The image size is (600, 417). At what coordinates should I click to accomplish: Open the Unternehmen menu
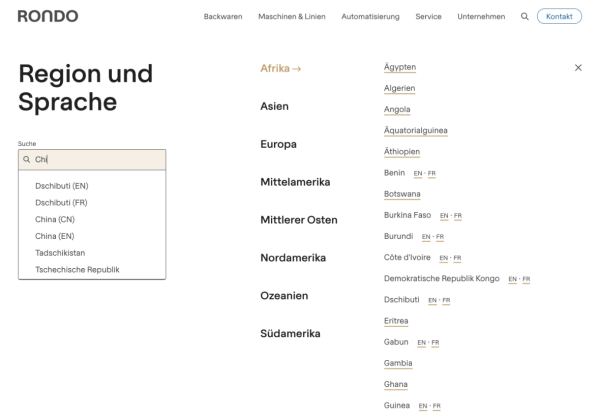point(481,16)
